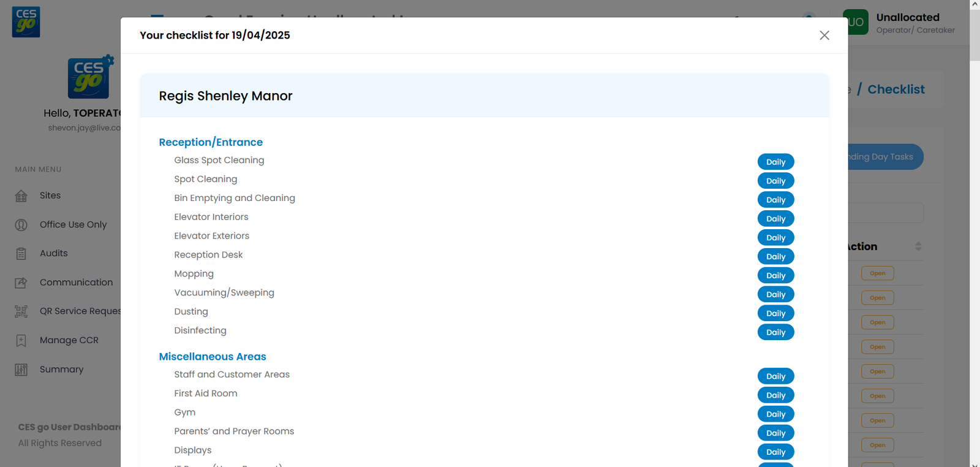The height and width of the screenshot is (467, 980).
Task: Click the Office Use Only icon
Action: tap(21, 225)
